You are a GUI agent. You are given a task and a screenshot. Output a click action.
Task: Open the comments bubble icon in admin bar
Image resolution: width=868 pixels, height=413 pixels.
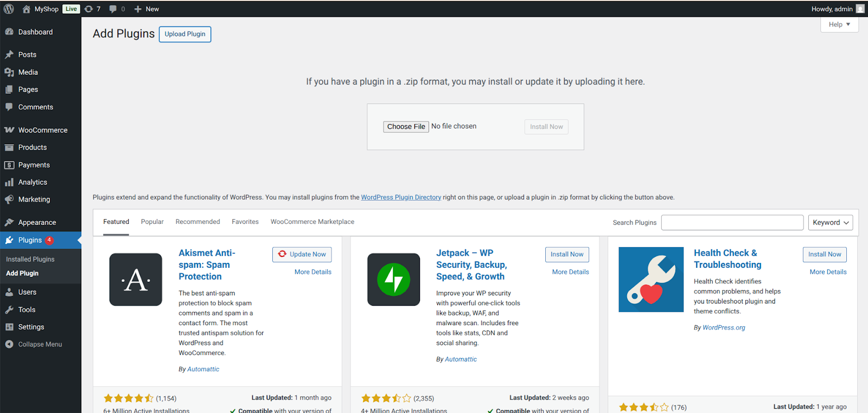(113, 9)
